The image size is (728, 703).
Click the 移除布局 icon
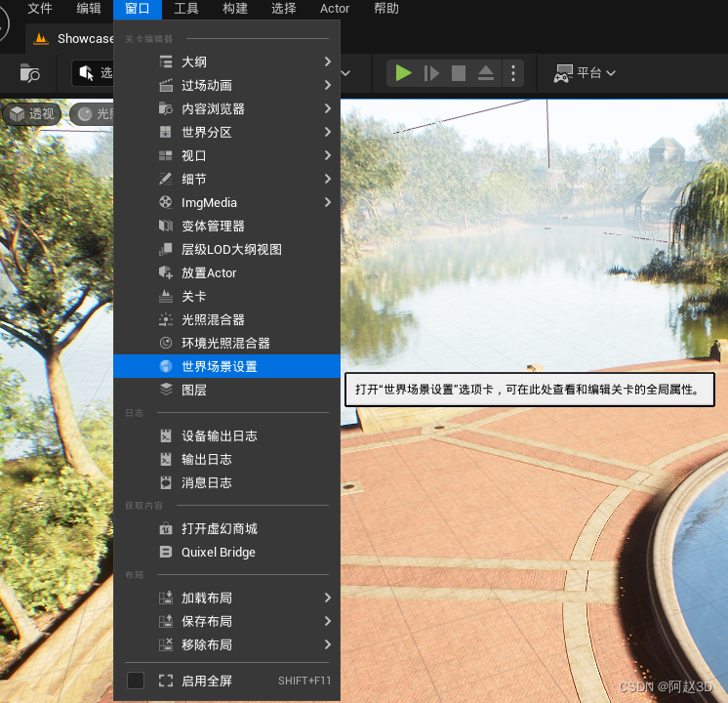[x=166, y=644]
